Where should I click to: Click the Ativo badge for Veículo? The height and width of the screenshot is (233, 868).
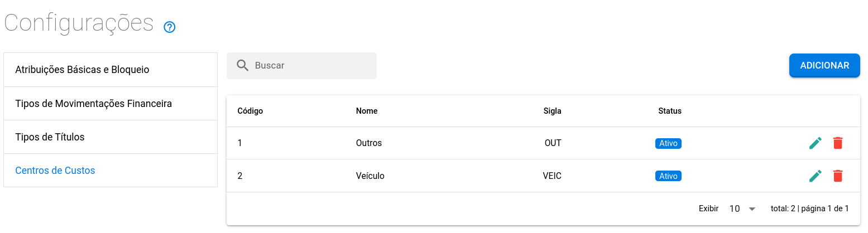click(668, 176)
